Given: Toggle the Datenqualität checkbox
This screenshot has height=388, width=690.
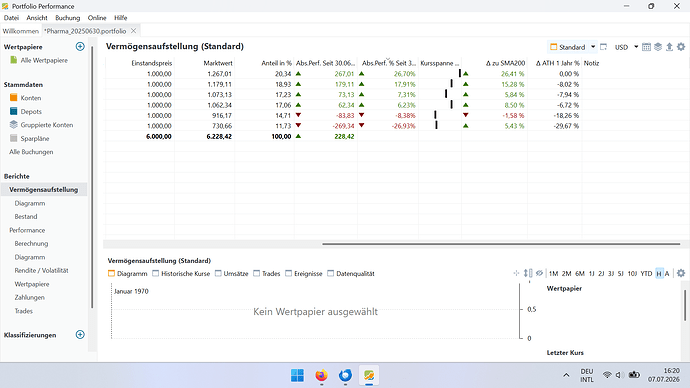Looking at the screenshot, I should (330, 274).
